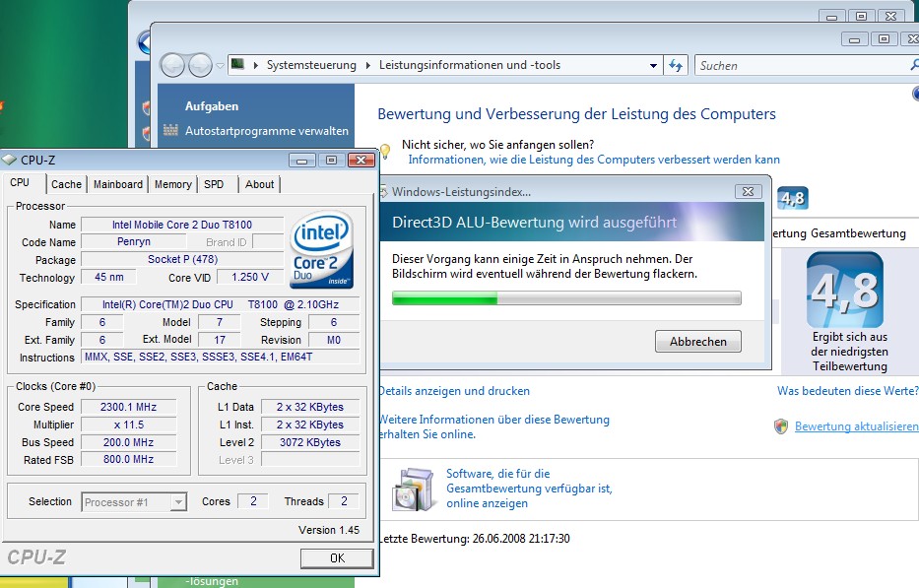Viewport: 919px width, 588px height.
Task: Select Leistungsinformationen und -tools breadcrumb
Action: (470, 65)
